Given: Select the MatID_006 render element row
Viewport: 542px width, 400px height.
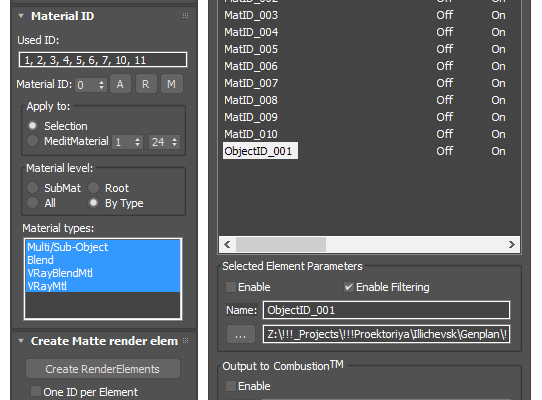Looking at the screenshot, I should point(369,66).
